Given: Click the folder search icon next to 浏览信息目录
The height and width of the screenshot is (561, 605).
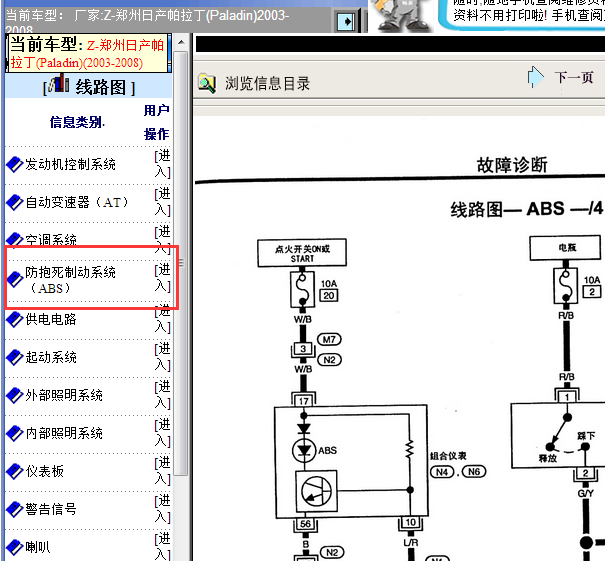Looking at the screenshot, I should (207, 83).
